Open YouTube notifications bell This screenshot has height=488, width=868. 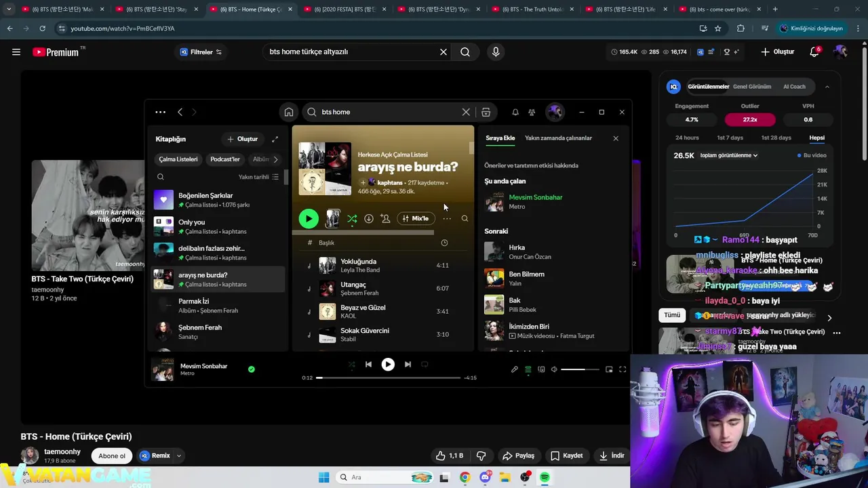click(x=814, y=52)
